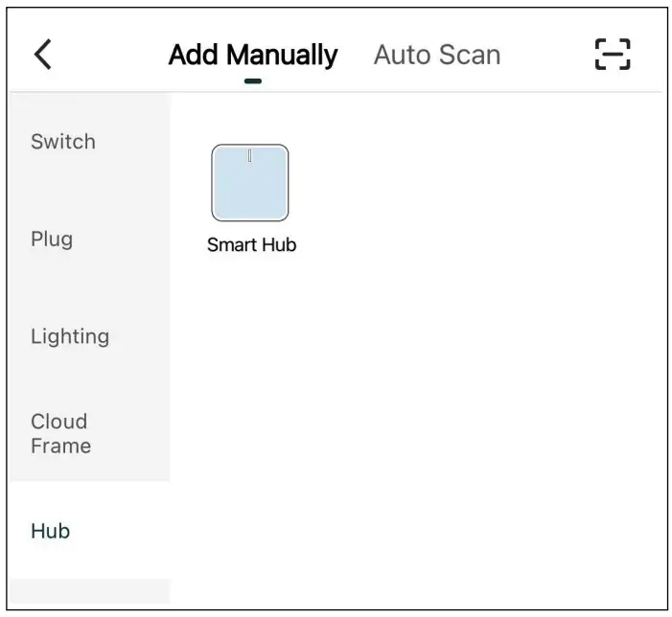The height and width of the screenshot is (617, 672).
Task: Tap the Smart Hub device icon
Action: (250, 183)
